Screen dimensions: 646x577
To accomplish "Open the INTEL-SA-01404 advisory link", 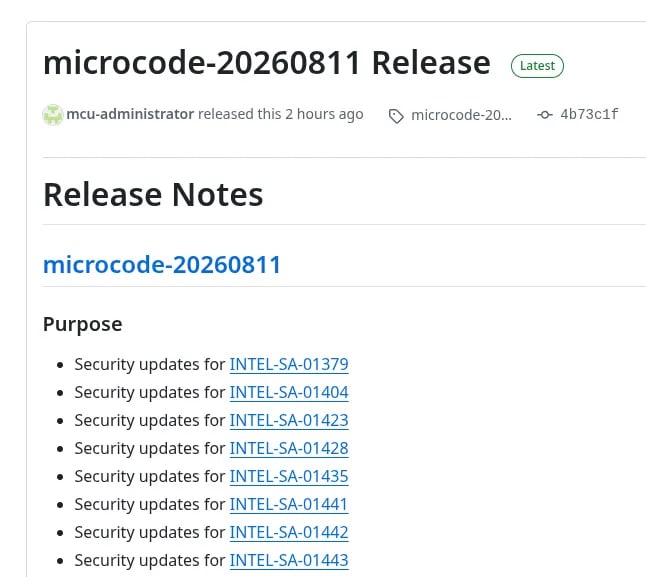I will (289, 392).
